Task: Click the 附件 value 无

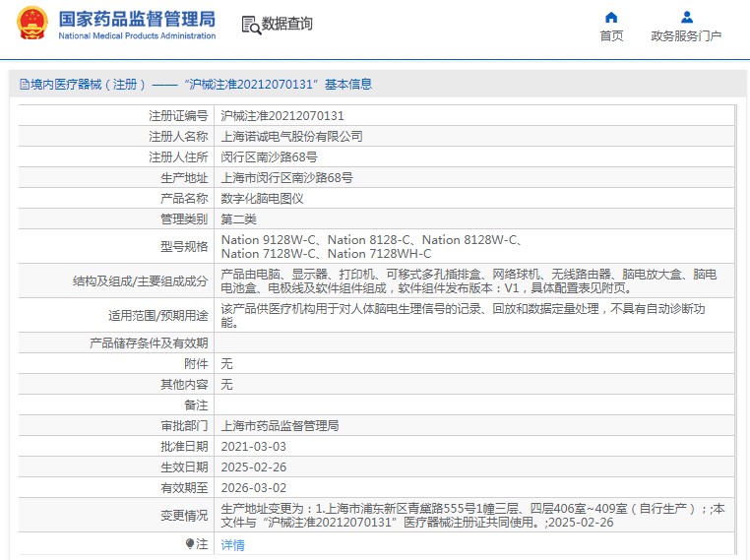Action: click(226, 364)
